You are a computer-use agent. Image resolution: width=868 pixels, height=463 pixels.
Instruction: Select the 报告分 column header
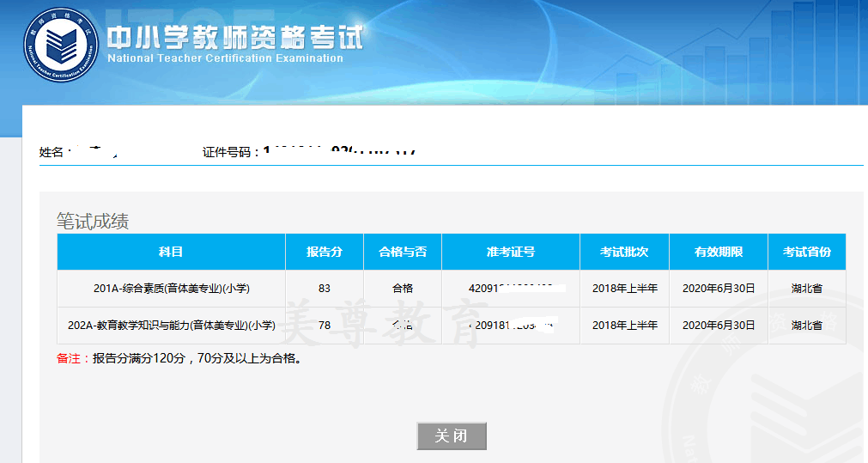(x=325, y=252)
